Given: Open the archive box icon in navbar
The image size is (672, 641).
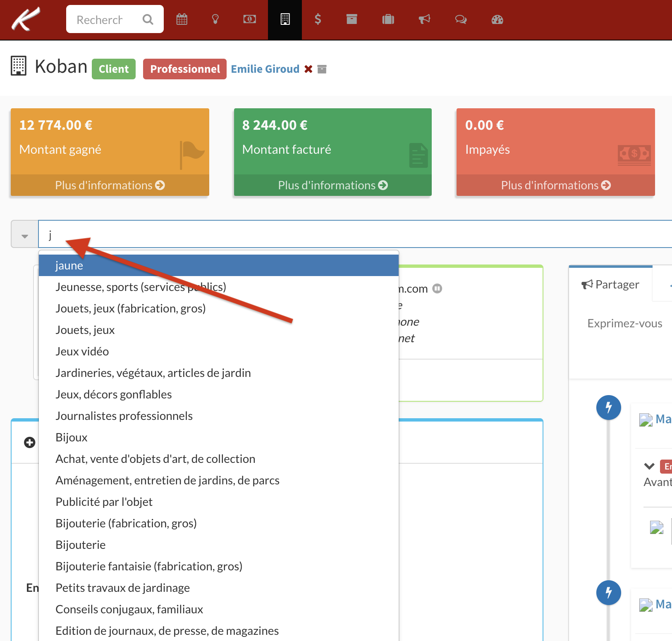Looking at the screenshot, I should (352, 19).
